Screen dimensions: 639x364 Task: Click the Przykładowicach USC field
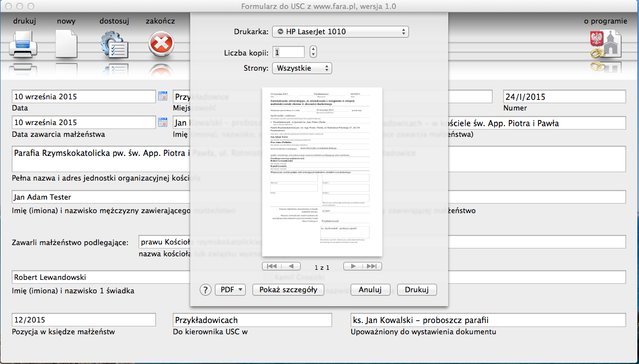tap(252, 320)
